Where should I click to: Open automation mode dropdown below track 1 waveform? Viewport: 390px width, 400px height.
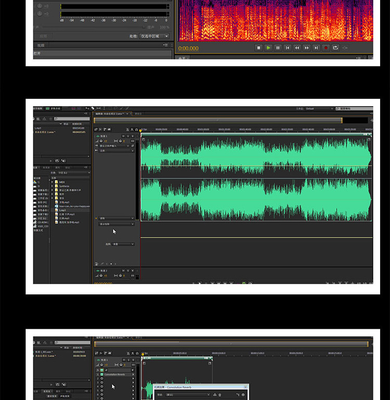117,218
